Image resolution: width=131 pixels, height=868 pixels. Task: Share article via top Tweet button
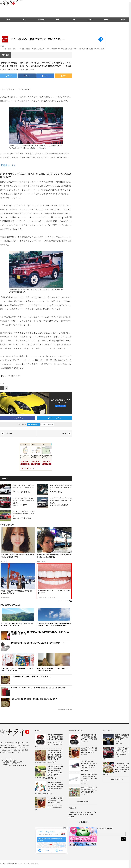point(9,76)
